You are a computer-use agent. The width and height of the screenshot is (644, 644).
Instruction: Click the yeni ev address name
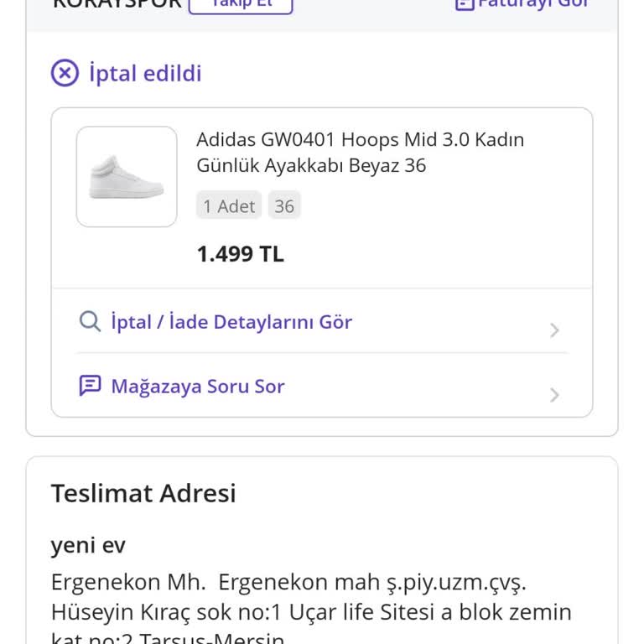88,545
